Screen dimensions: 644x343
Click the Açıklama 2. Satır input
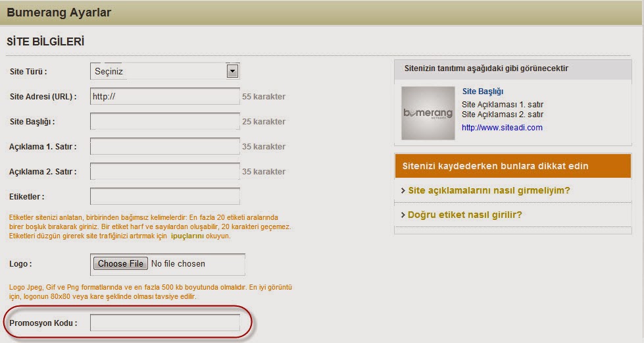pos(164,171)
